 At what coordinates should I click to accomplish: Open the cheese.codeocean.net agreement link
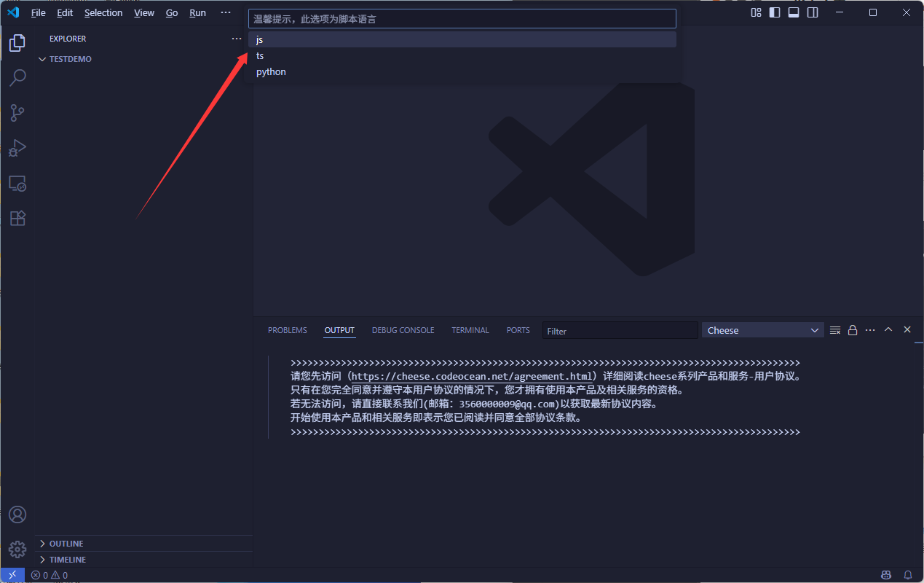click(472, 377)
